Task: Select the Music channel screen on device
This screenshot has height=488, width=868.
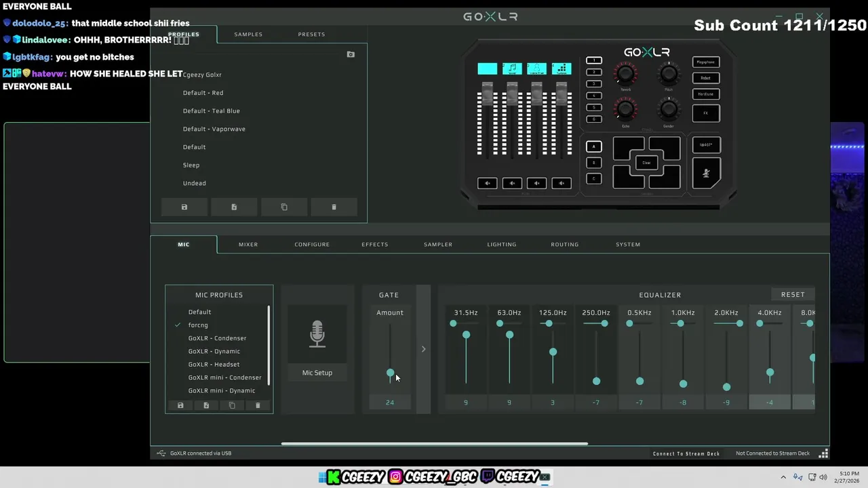Action: point(512,68)
